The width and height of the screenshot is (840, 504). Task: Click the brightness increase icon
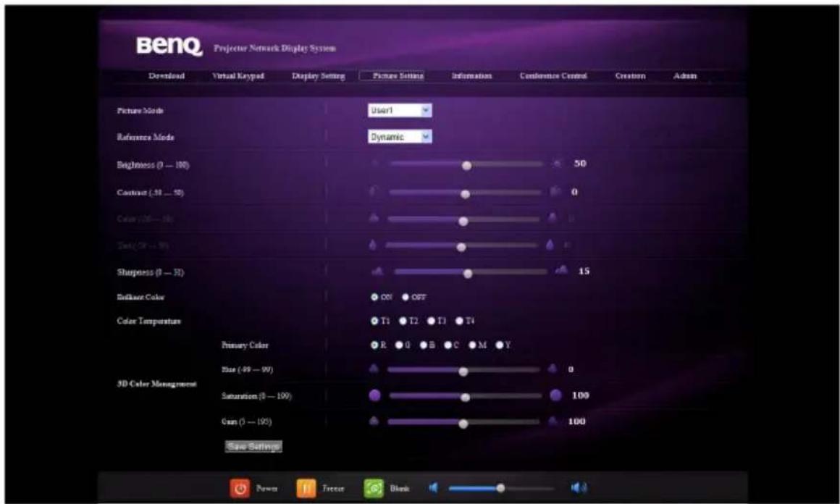pos(558,164)
